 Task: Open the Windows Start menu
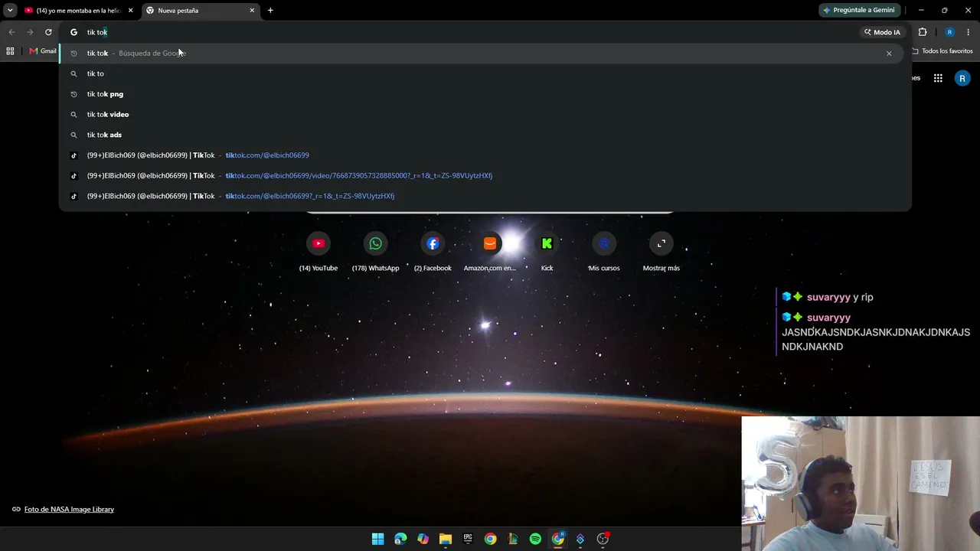(377, 540)
